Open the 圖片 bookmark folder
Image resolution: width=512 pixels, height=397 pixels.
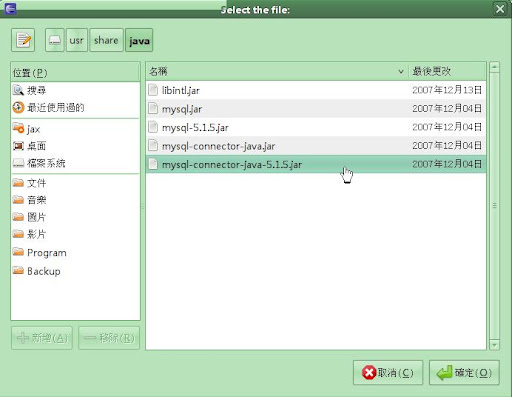pos(75,217)
